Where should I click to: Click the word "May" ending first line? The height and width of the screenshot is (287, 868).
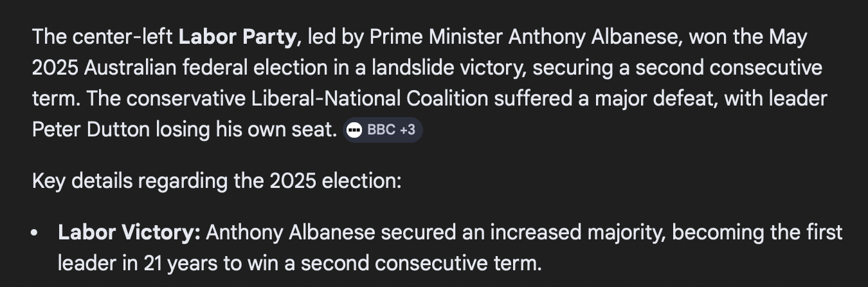[x=788, y=37]
